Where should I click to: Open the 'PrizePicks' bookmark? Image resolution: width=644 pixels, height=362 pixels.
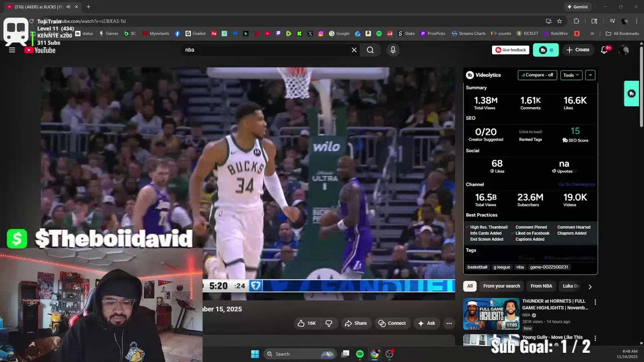[x=433, y=34]
